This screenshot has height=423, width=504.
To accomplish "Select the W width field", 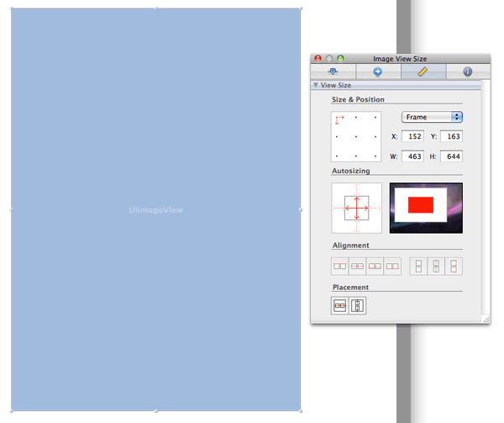I will pos(412,156).
